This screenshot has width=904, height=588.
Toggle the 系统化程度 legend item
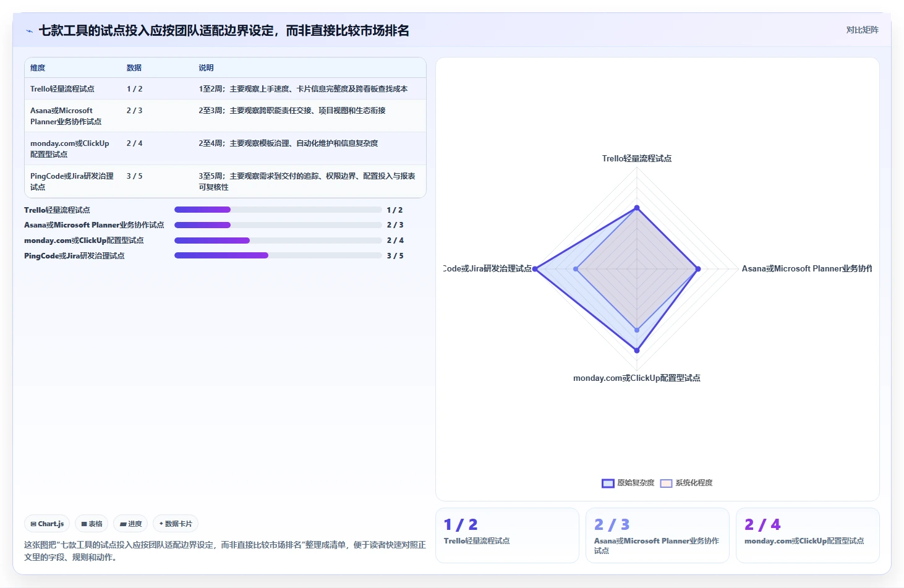point(686,483)
